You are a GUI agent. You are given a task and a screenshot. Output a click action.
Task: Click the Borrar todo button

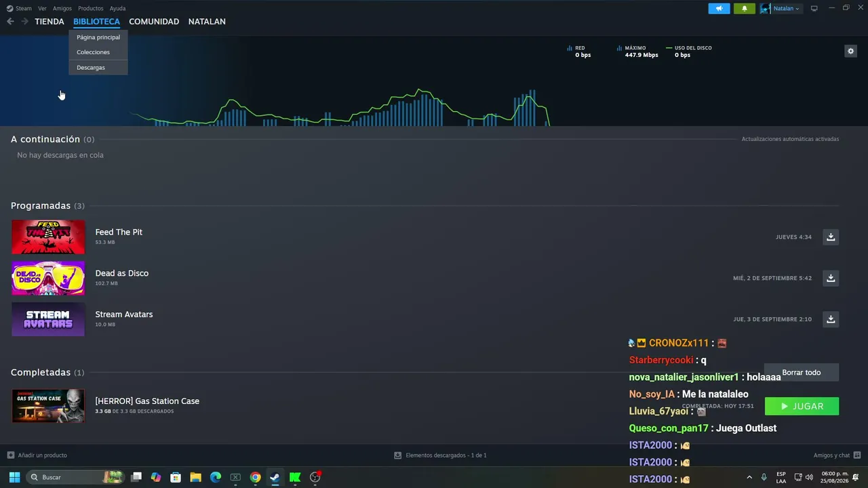[x=802, y=372]
